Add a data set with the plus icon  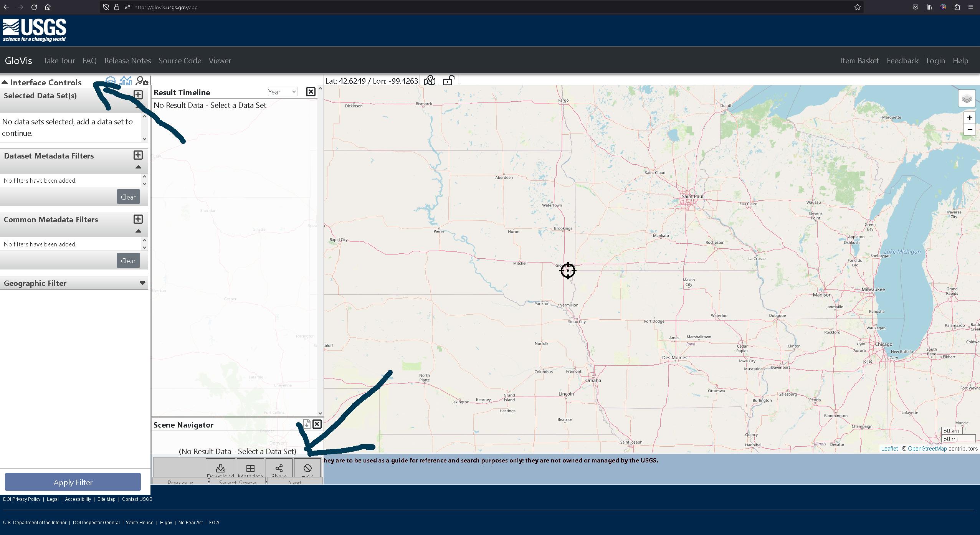click(x=138, y=95)
